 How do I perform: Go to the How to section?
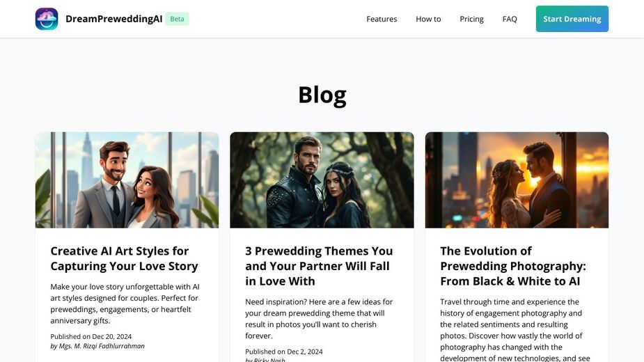pyautogui.click(x=428, y=19)
